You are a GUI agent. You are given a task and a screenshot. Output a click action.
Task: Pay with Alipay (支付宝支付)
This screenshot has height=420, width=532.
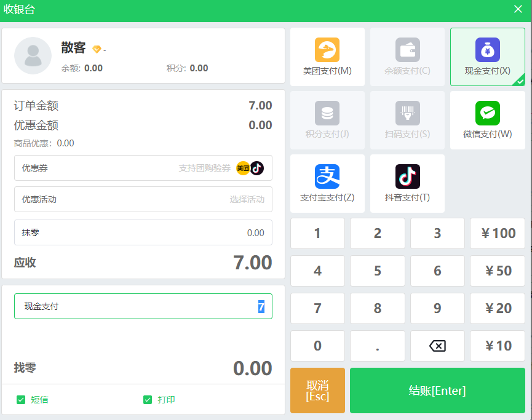click(x=327, y=183)
